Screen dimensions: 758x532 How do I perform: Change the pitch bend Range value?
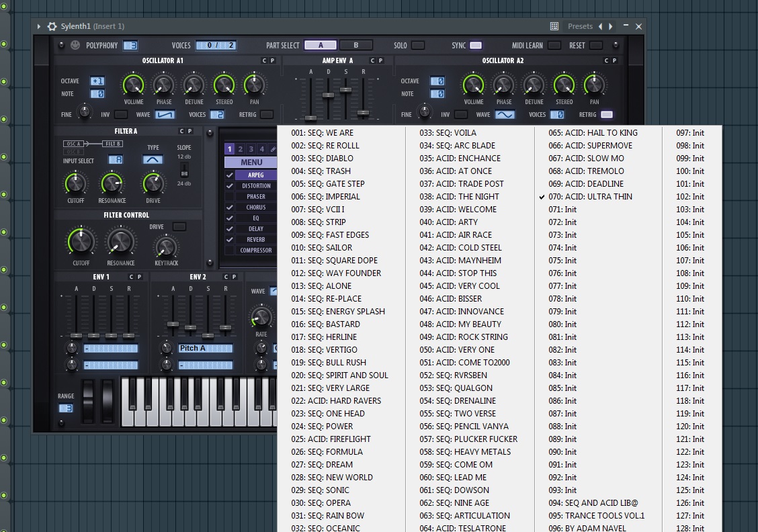65,408
